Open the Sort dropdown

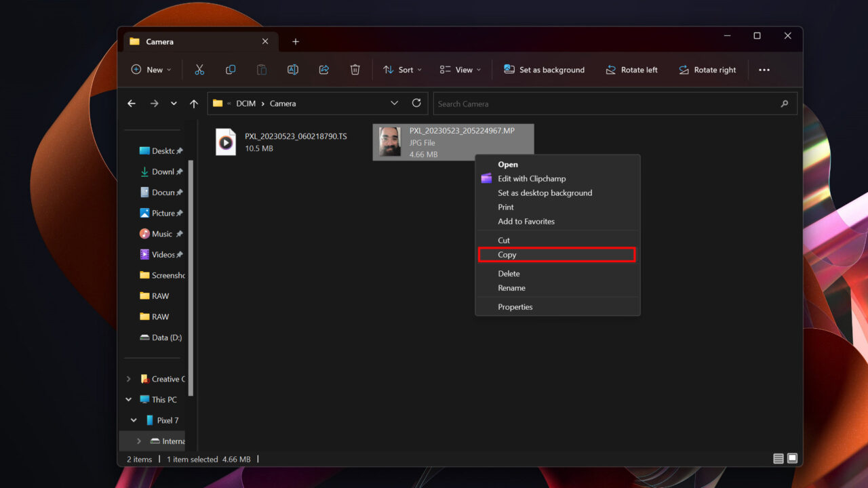click(402, 69)
